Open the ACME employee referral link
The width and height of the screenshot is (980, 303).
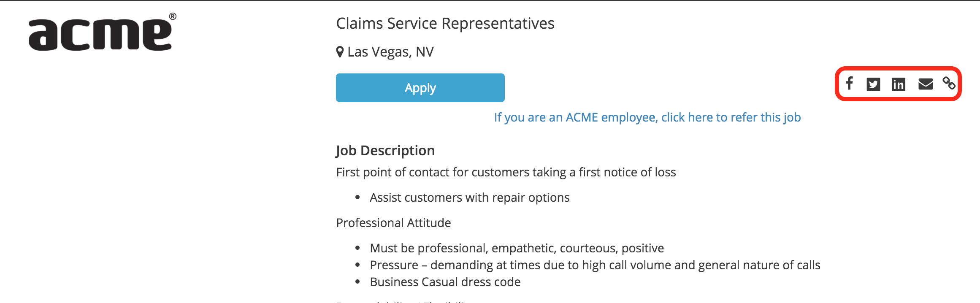pyautogui.click(x=647, y=117)
